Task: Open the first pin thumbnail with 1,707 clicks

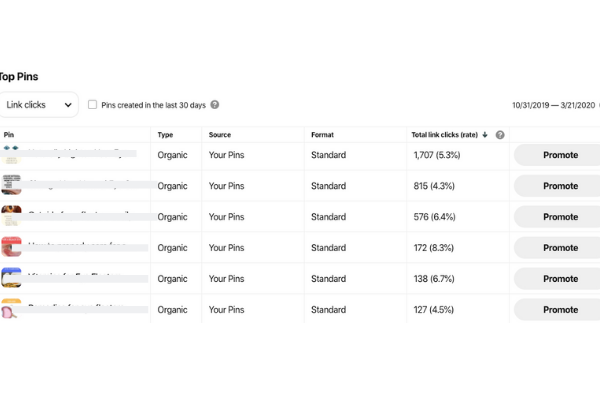Action: (12, 155)
